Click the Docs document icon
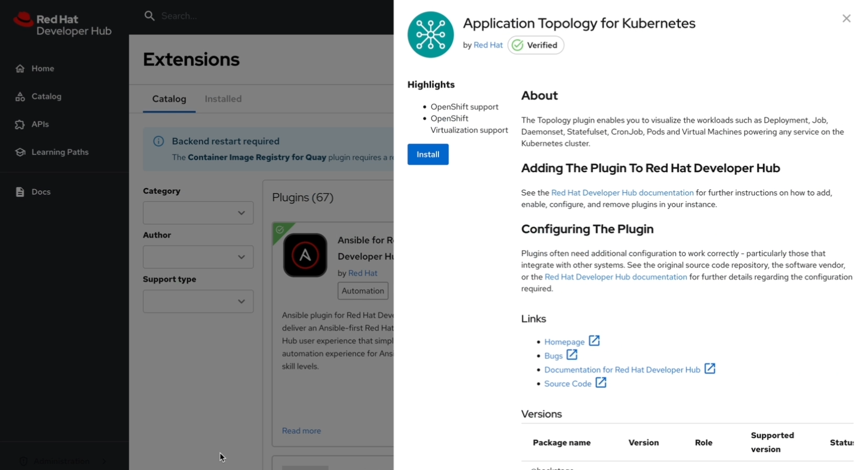 [20, 192]
